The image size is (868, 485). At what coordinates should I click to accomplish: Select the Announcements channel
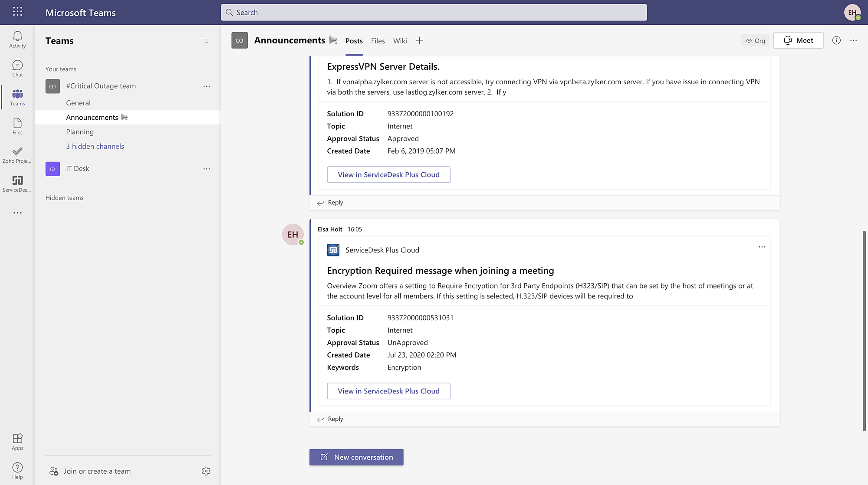tap(128, 117)
